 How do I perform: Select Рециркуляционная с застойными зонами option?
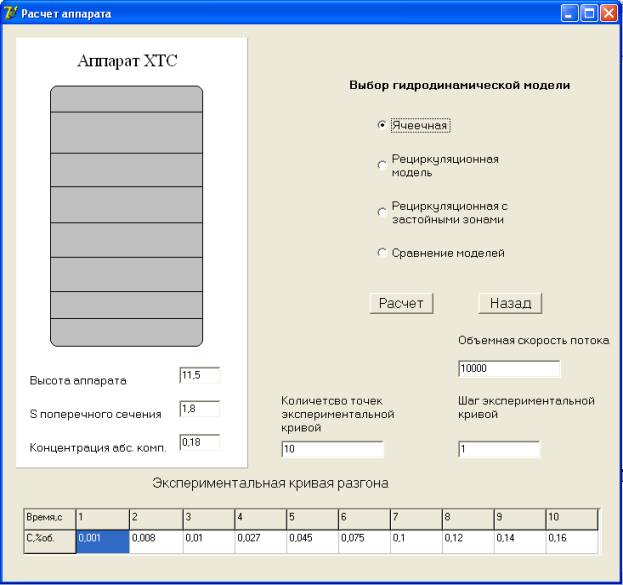[x=382, y=212]
